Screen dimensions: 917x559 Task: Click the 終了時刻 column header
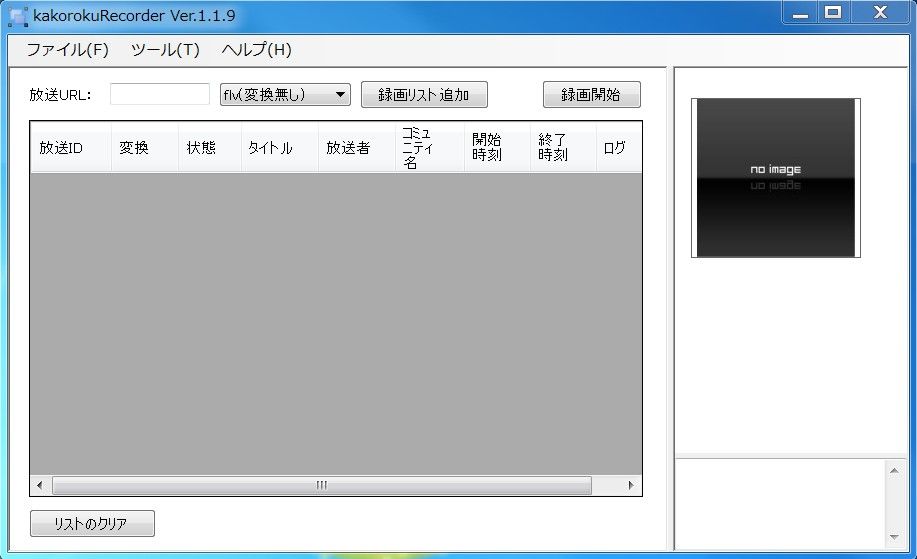pyautogui.click(x=563, y=147)
